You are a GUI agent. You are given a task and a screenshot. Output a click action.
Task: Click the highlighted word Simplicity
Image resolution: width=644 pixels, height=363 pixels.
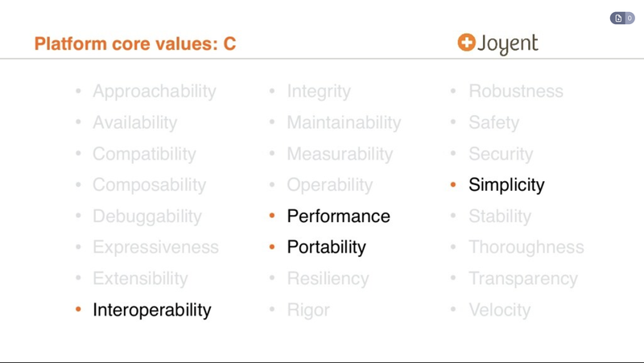click(x=506, y=185)
